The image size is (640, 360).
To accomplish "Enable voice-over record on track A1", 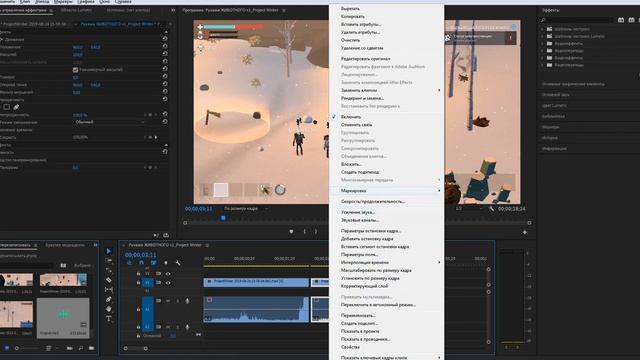I will point(187,301).
